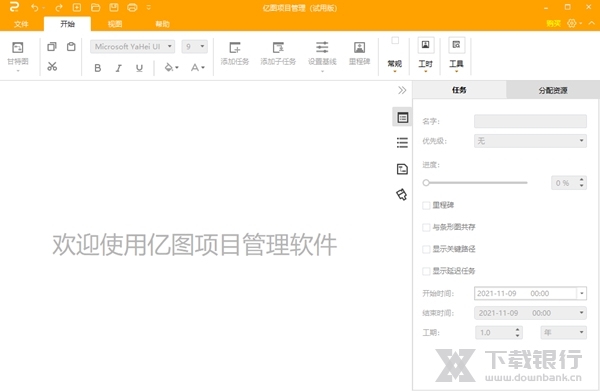Enable the 与条形图共存 checkbox
Viewport: 600px width, 391px height.
[426, 227]
